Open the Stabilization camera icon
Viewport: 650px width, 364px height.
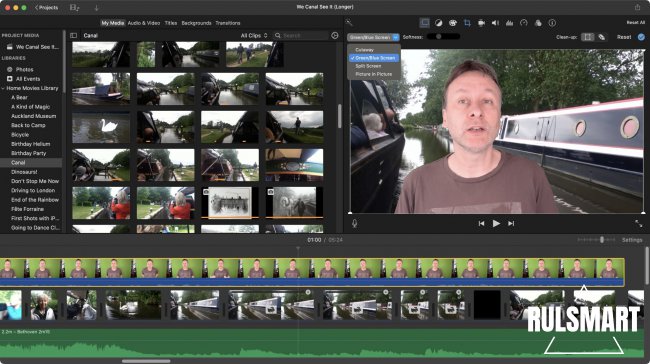pyautogui.click(x=481, y=23)
